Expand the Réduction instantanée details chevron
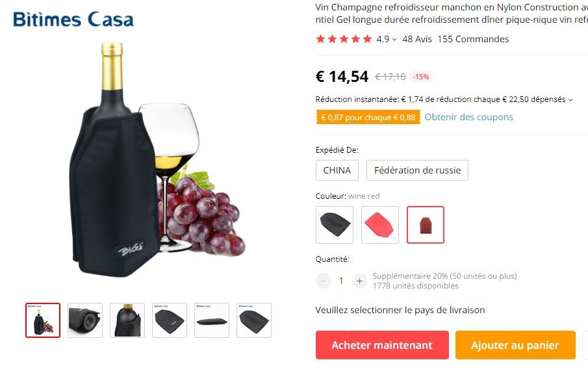The width and height of the screenshot is (588, 371). [570, 100]
